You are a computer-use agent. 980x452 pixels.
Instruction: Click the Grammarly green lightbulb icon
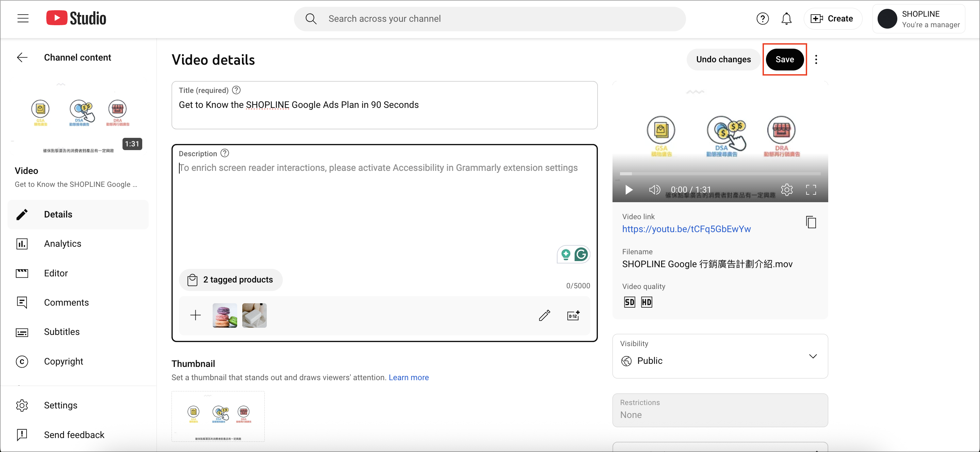pyautogui.click(x=566, y=254)
